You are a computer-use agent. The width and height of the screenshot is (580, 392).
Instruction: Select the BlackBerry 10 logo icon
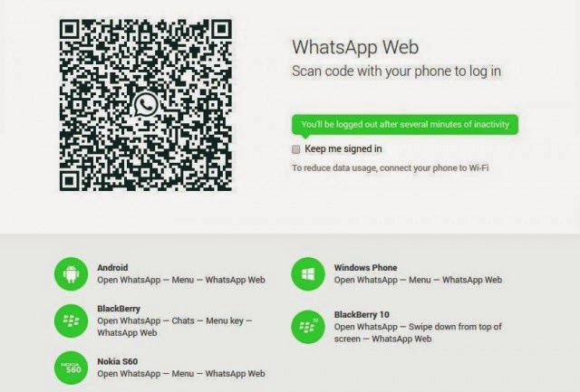(x=308, y=327)
